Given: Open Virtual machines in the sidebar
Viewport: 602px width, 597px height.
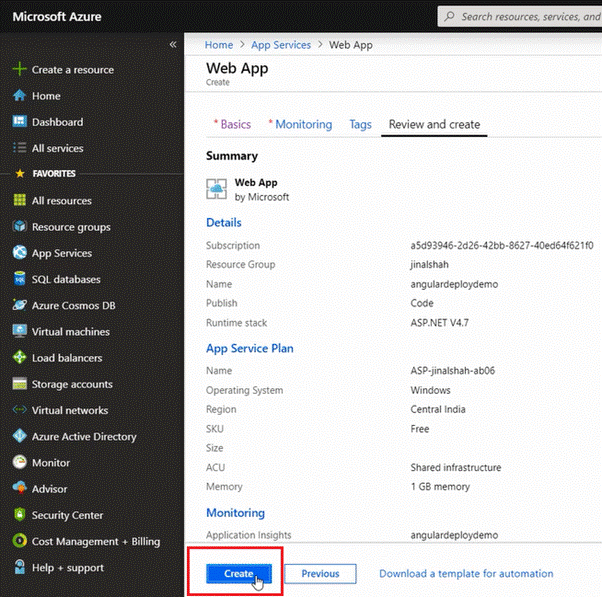Looking at the screenshot, I should click(x=71, y=332).
